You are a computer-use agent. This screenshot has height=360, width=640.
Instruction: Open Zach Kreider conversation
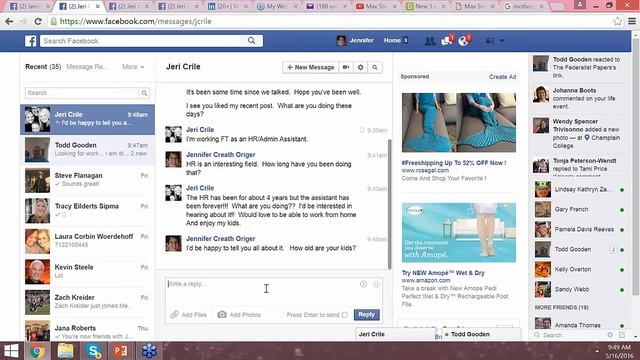(x=87, y=302)
